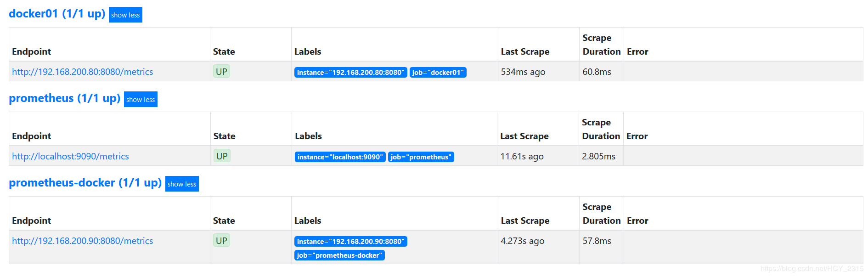Click the UP badge for 192.168.200.90:8080

[x=221, y=241]
